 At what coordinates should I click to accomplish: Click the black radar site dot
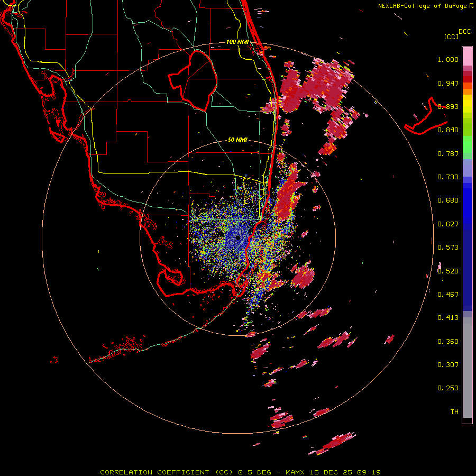pyautogui.click(x=237, y=237)
